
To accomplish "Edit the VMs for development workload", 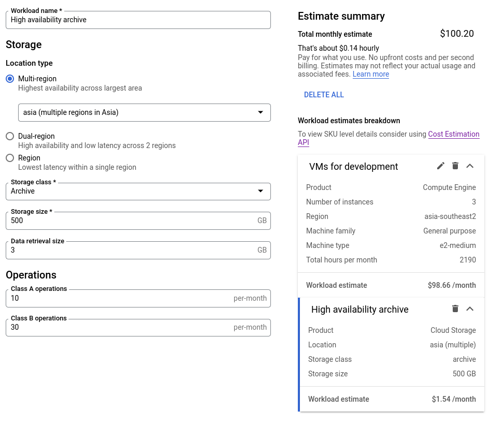I will pyautogui.click(x=440, y=166).
